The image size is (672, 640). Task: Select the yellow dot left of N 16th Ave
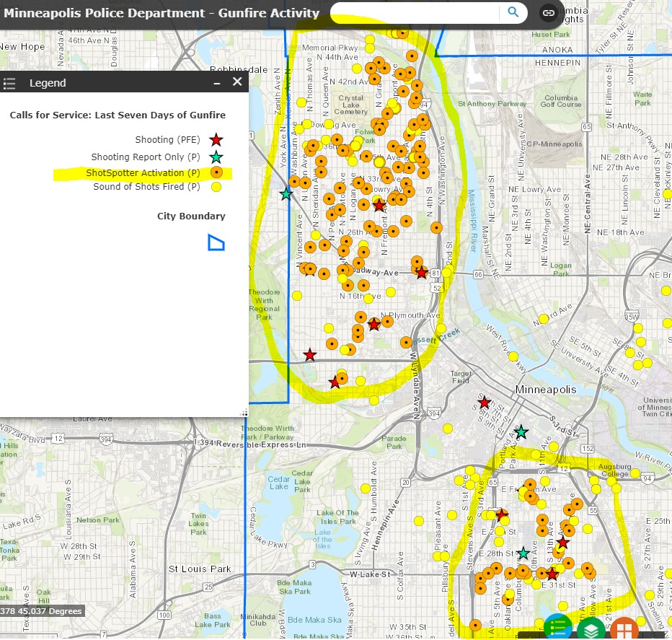coord(297,296)
